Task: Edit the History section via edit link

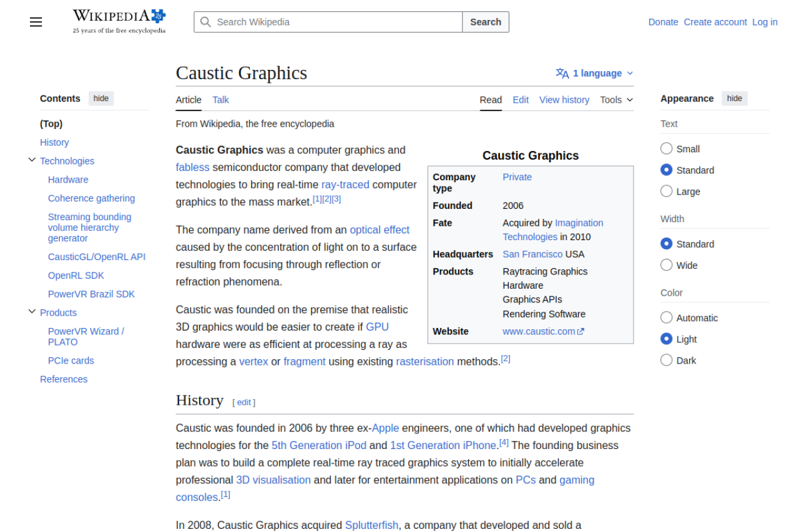Action: 244,402
